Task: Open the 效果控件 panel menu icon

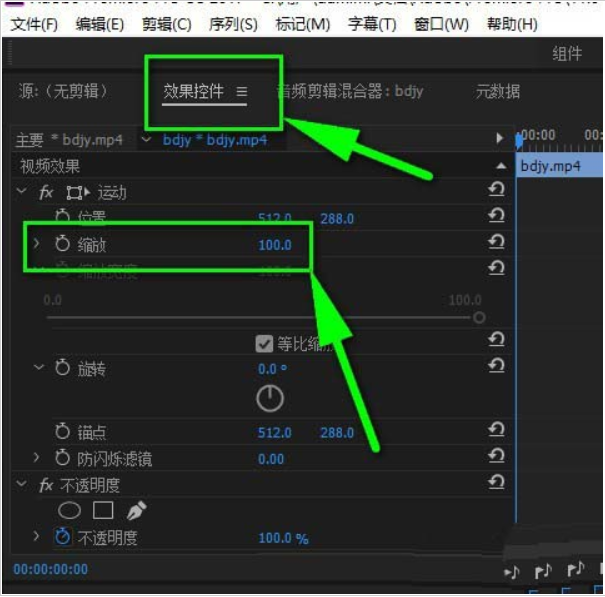Action: (242, 92)
